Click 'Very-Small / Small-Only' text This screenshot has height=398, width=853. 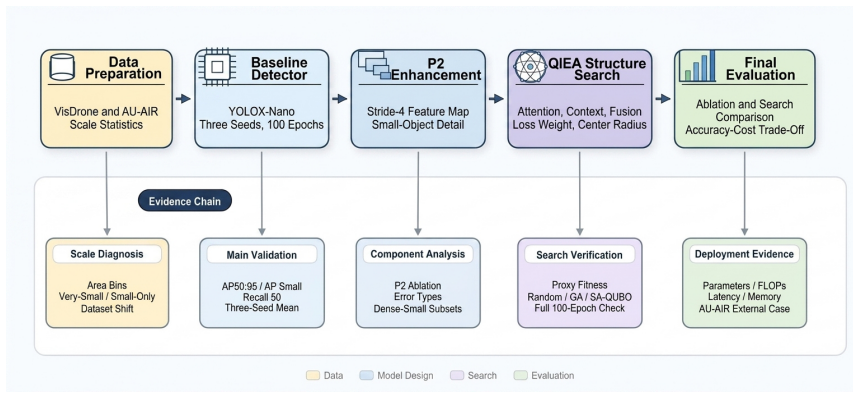(x=107, y=297)
